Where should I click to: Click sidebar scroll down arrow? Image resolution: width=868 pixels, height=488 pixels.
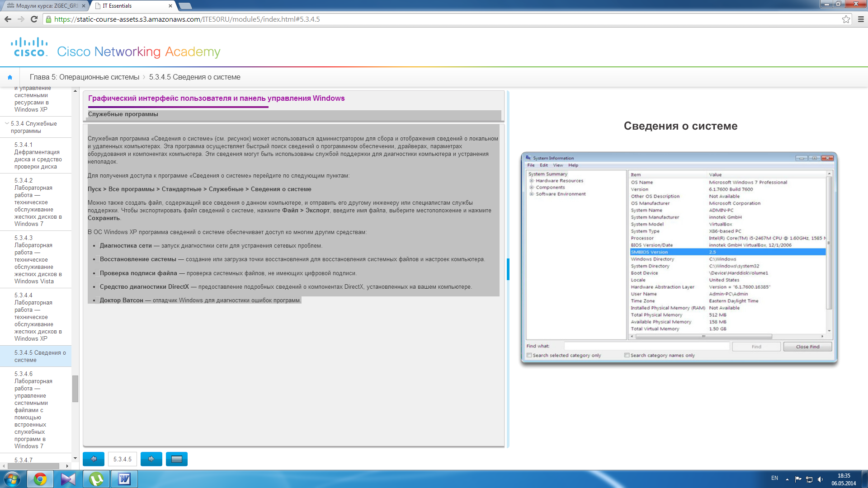(75, 458)
